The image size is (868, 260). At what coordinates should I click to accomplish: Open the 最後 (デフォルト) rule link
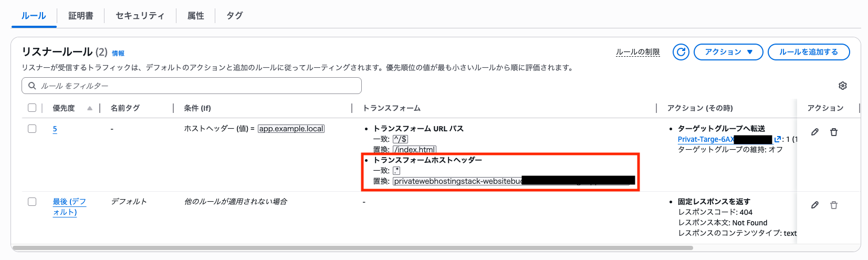(69, 207)
